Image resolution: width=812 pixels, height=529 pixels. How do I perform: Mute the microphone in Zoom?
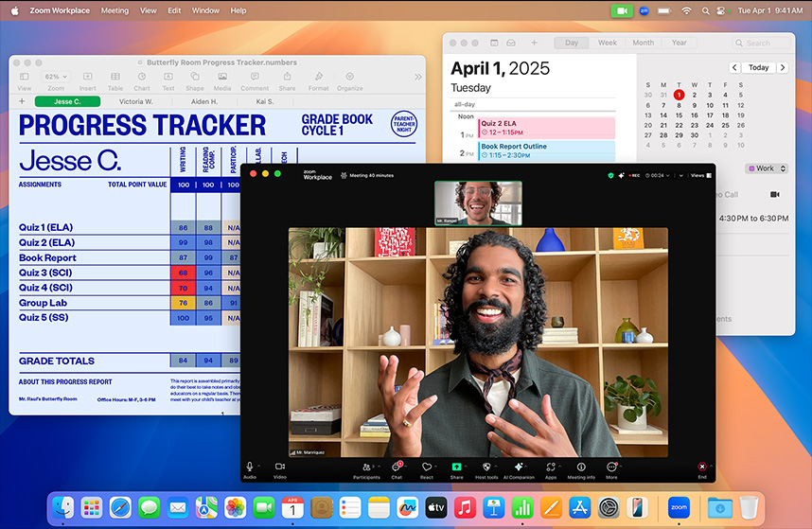pyautogui.click(x=250, y=467)
